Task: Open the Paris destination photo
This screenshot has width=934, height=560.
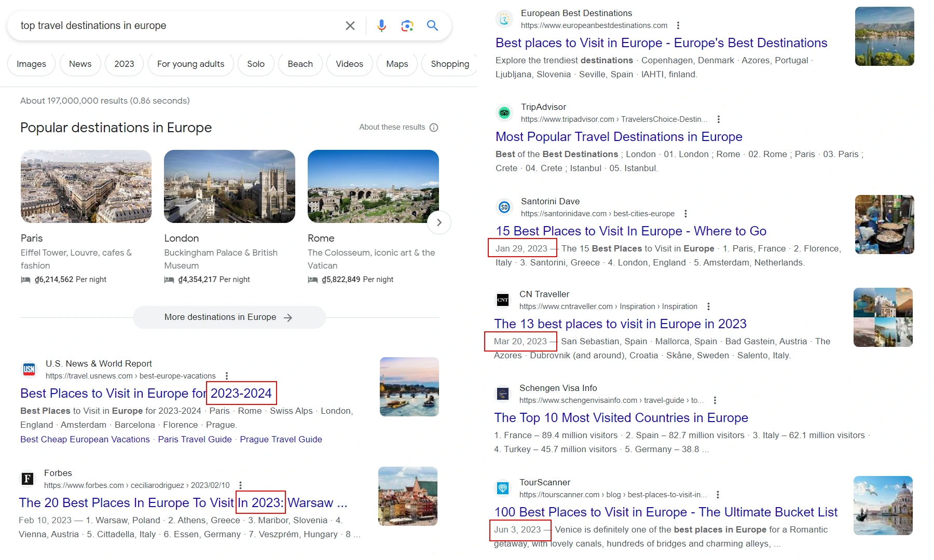Action: (86, 187)
